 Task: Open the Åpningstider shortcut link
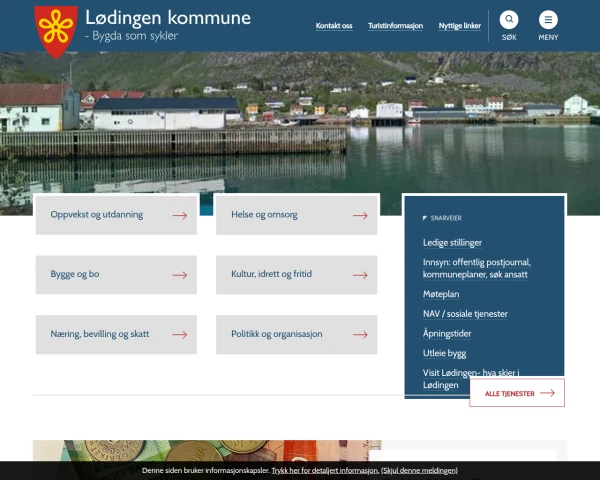click(447, 334)
